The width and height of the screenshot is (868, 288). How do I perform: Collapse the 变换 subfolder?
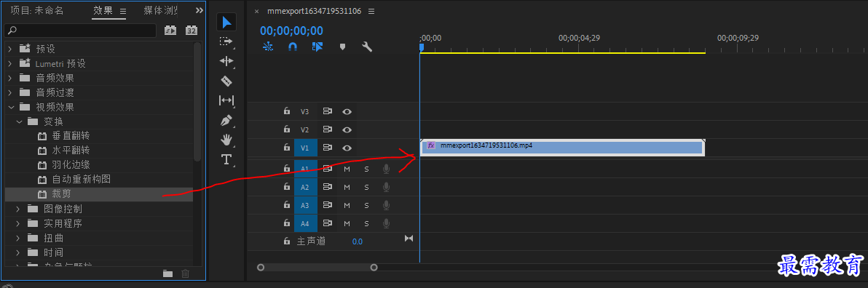[x=19, y=121]
